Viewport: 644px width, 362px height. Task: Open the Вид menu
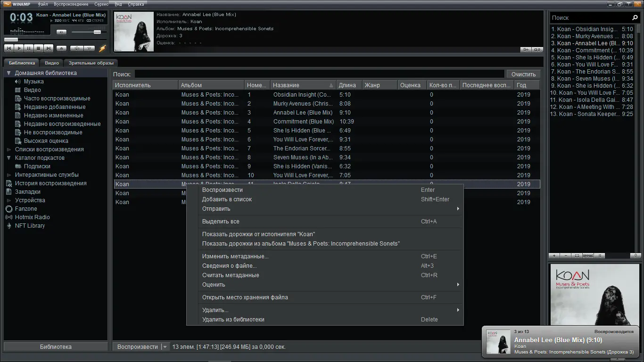coord(118,4)
